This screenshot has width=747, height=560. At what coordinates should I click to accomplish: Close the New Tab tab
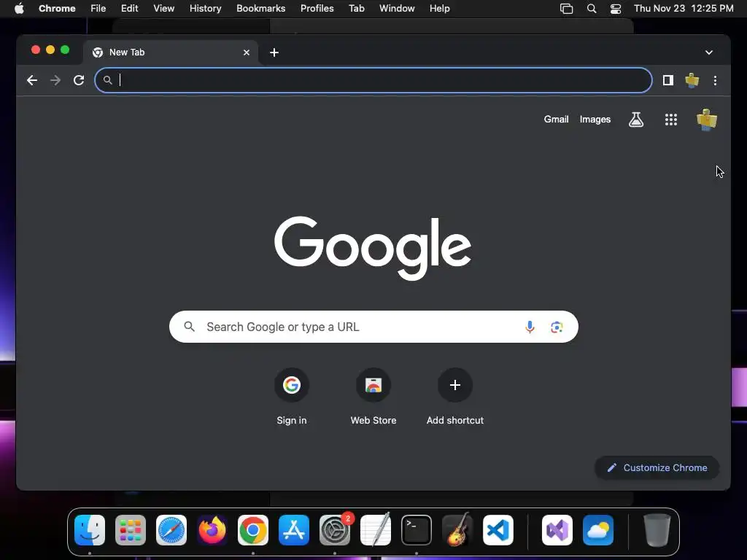(247, 52)
